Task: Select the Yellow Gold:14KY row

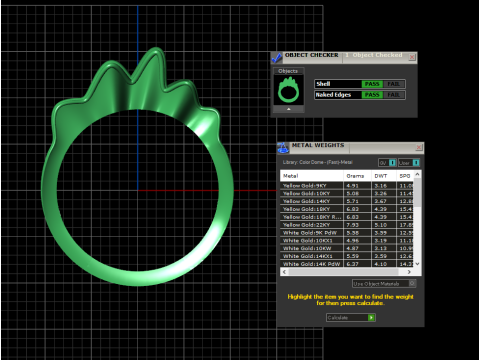Action: [347, 201]
